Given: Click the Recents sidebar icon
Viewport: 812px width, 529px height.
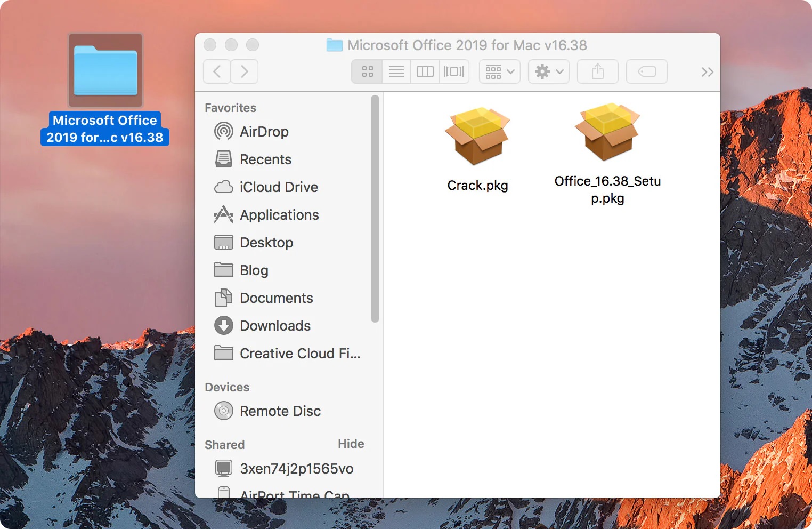Looking at the screenshot, I should coord(224,159).
